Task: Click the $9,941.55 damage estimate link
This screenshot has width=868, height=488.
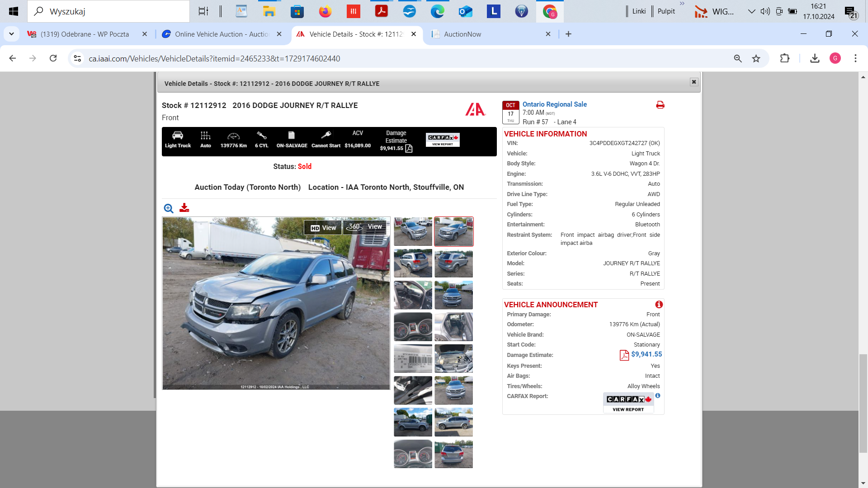Action: coord(646,354)
